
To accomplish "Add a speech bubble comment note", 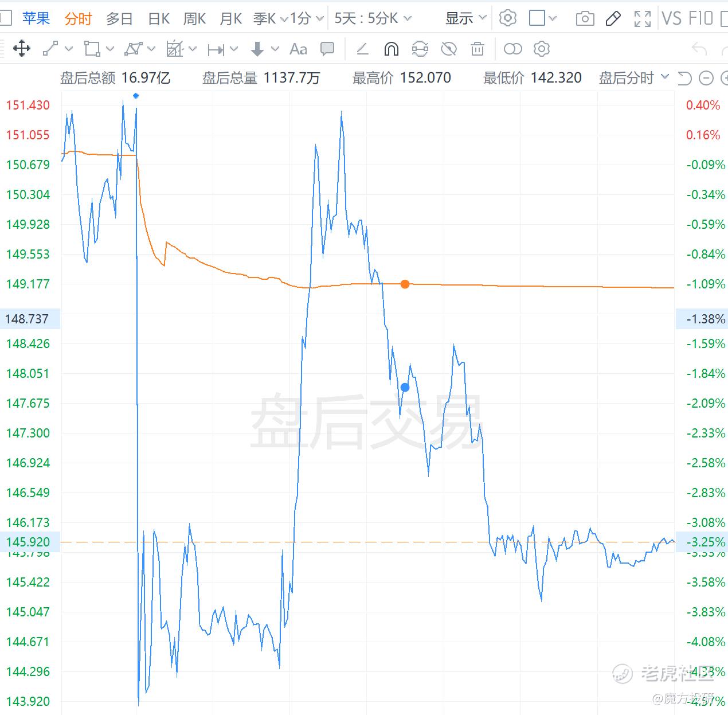I will click(327, 49).
